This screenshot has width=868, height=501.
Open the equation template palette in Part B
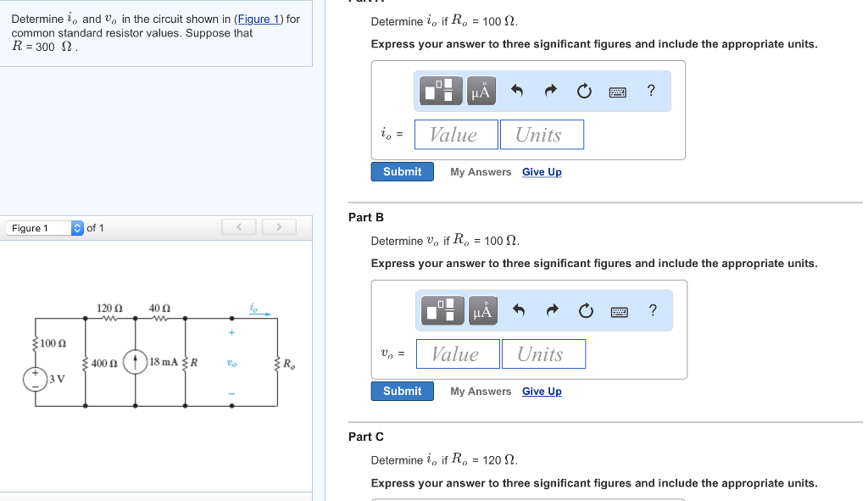[x=442, y=310]
